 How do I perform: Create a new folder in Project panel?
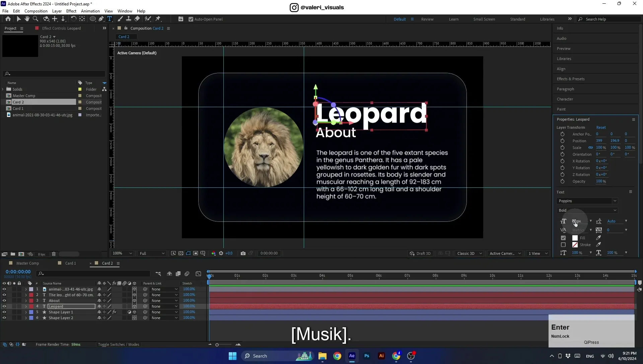[x=13, y=254]
